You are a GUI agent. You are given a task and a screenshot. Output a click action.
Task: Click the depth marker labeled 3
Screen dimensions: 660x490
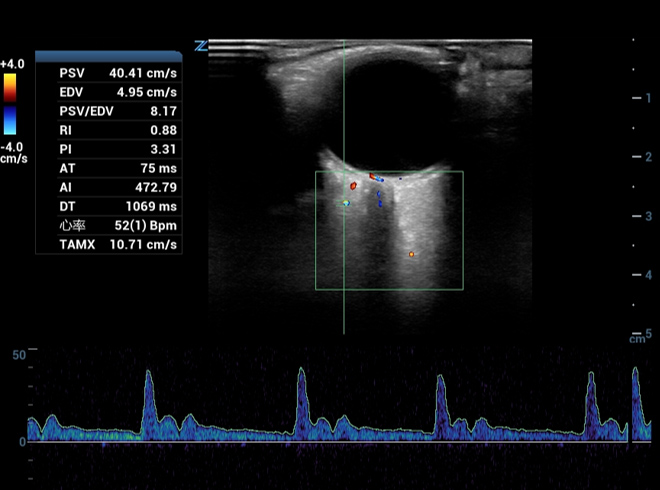tap(648, 216)
